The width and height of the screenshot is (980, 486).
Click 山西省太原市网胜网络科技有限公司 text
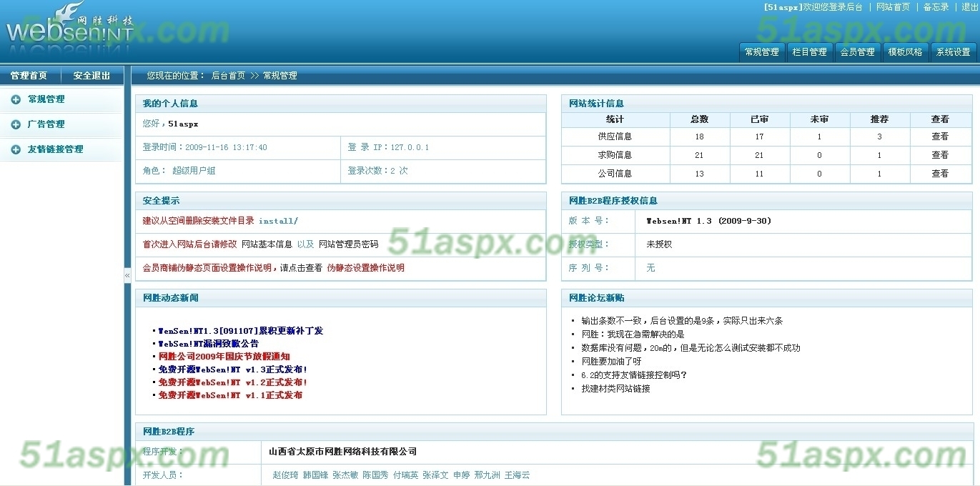pos(343,452)
